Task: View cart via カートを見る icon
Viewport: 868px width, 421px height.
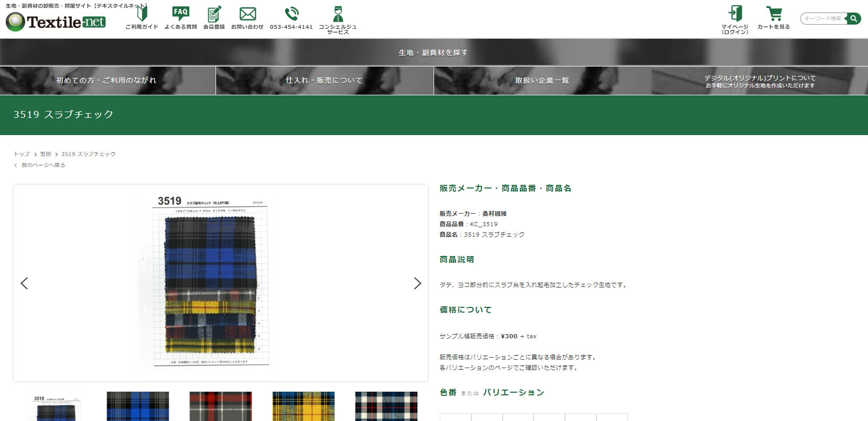Action: coord(774,17)
